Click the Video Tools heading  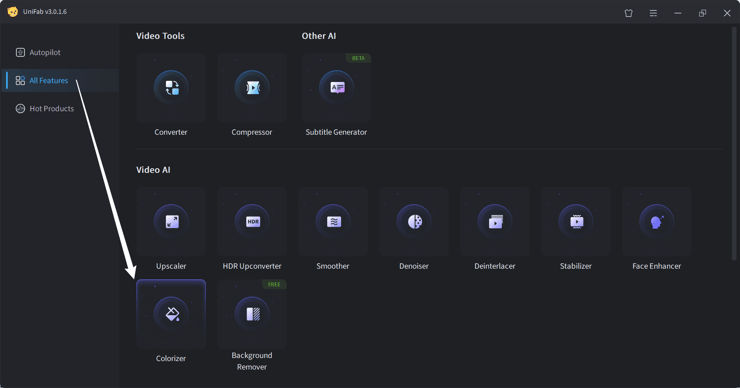(160, 36)
